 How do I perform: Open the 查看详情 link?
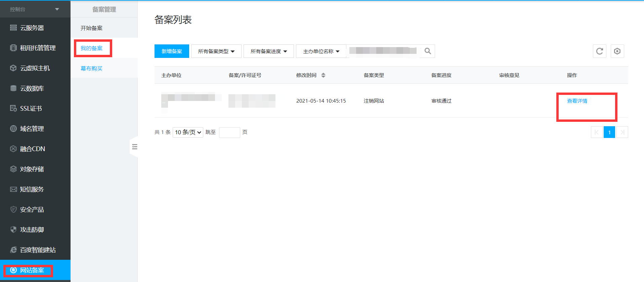pos(577,101)
